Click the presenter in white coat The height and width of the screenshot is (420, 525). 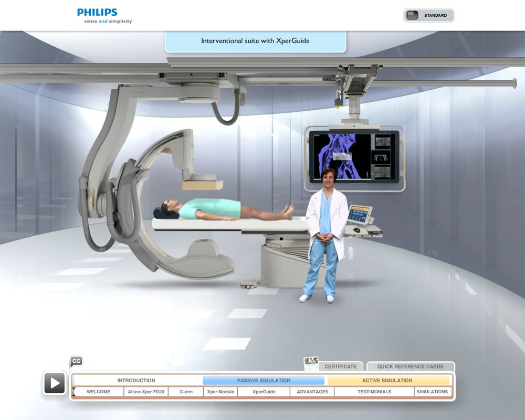(x=325, y=235)
